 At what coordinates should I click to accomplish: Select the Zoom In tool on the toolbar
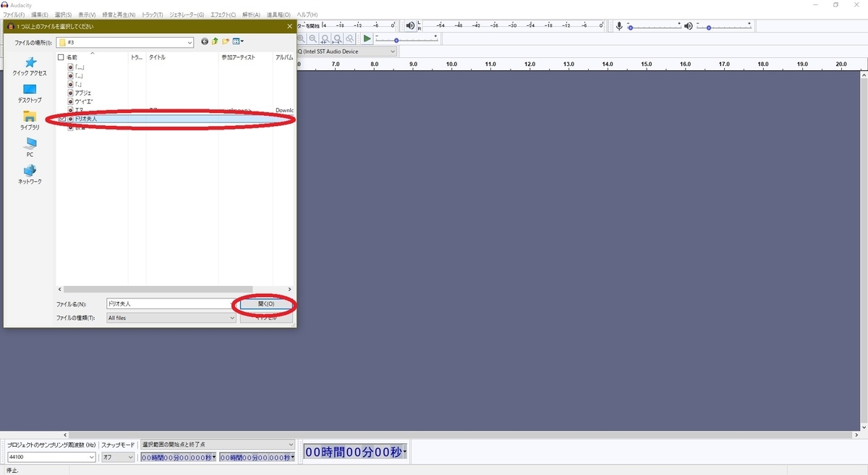(x=302, y=38)
